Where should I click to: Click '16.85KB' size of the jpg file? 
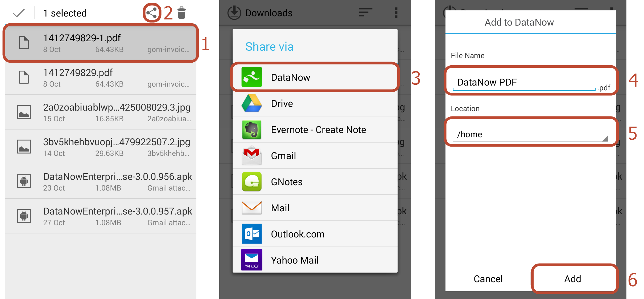109,119
